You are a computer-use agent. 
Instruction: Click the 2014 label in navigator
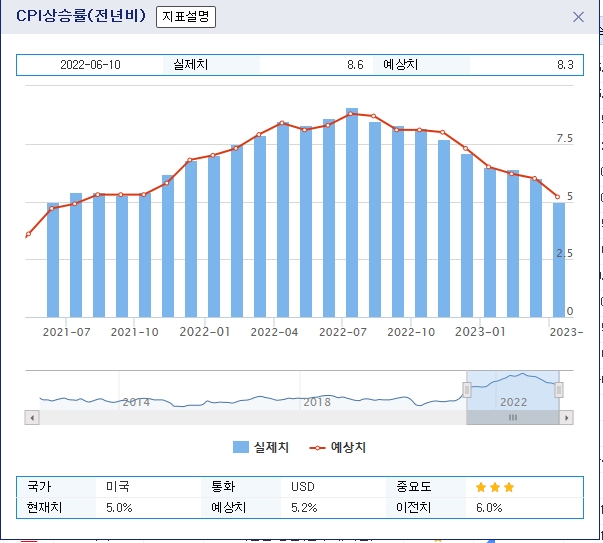pyautogui.click(x=136, y=402)
